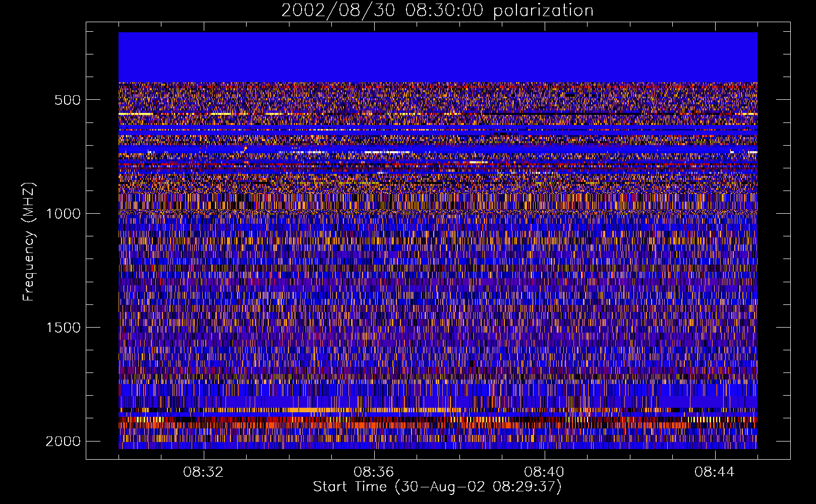Click the 08:32 time tick label
The image size is (816, 504).
click(x=204, y=472)
